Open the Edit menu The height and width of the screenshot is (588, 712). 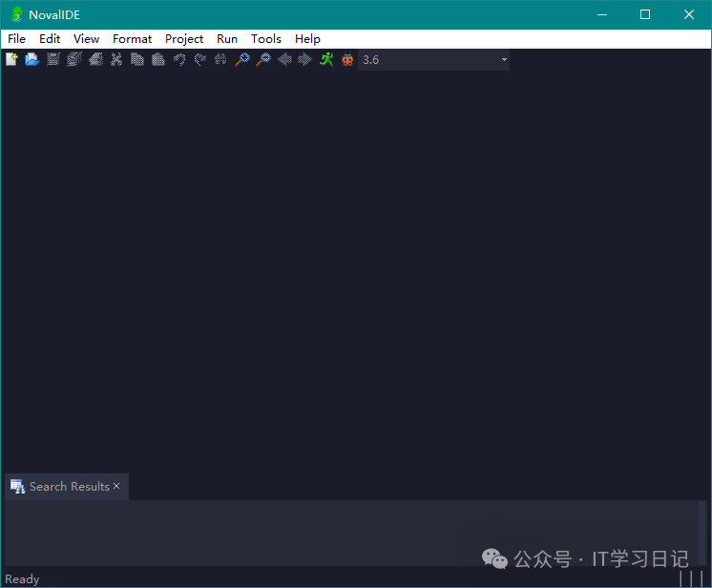pyautogui.click(x=50, y=39)
